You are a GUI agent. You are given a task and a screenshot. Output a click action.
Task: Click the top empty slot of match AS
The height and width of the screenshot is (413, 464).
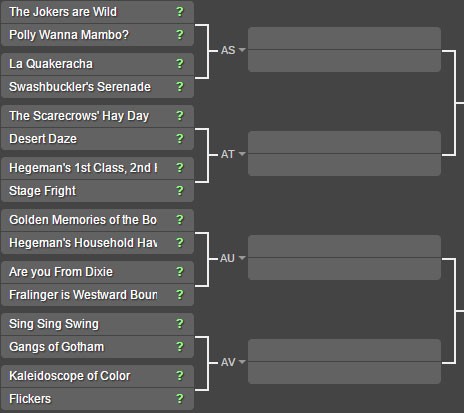point(344,38)
